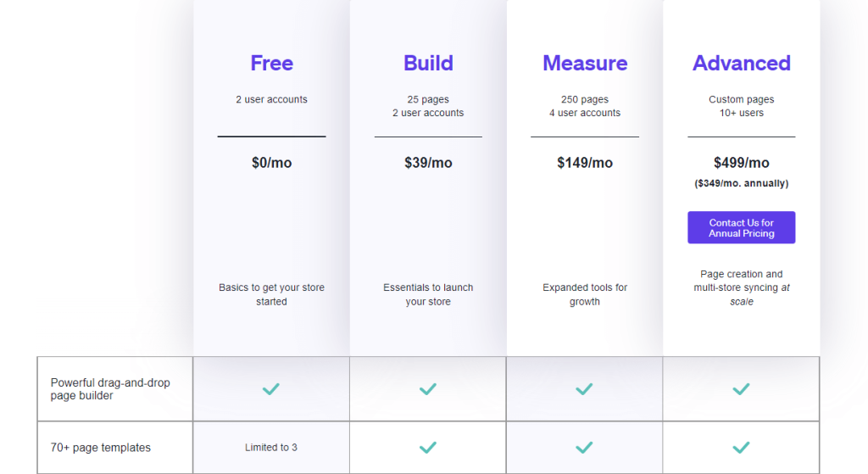Click Build plan page templates checkmark

[428, 447]
